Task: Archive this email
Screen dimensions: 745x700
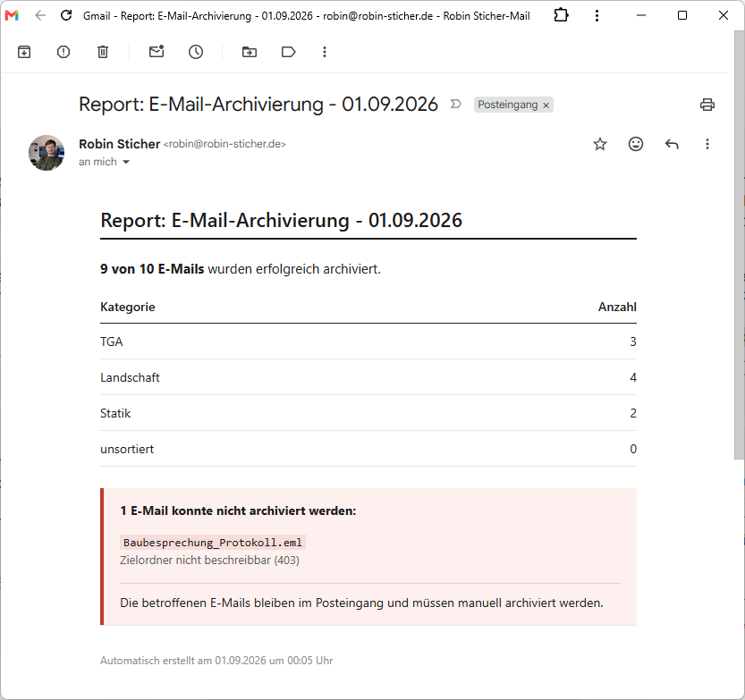Action: tap(24, 52)
